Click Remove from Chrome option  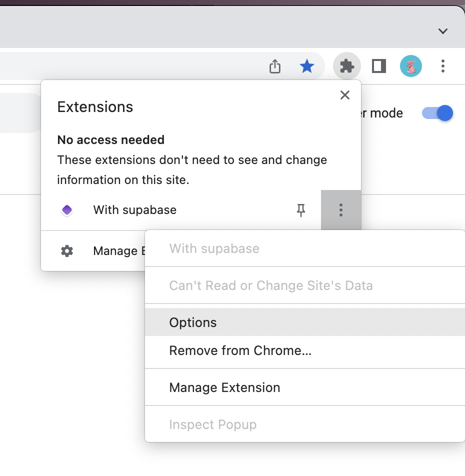point(240,350)
